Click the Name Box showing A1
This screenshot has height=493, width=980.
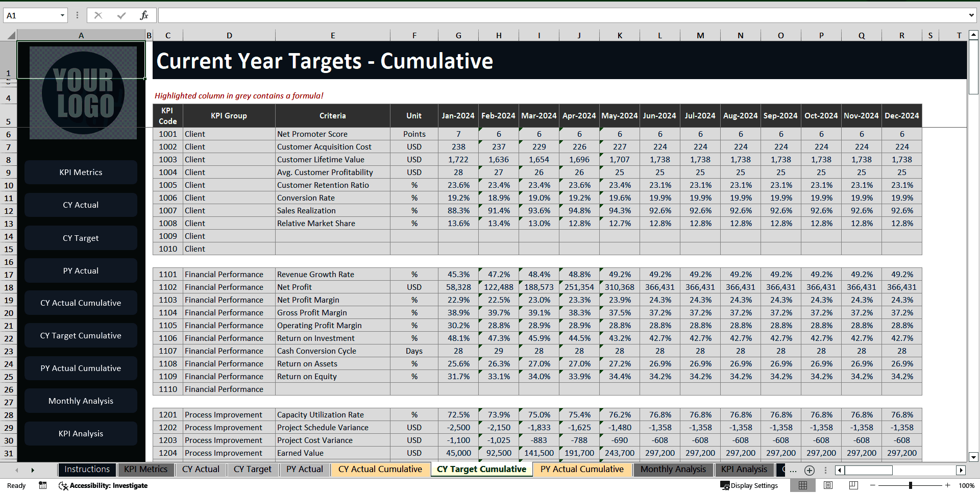click(x=31, y=15)
